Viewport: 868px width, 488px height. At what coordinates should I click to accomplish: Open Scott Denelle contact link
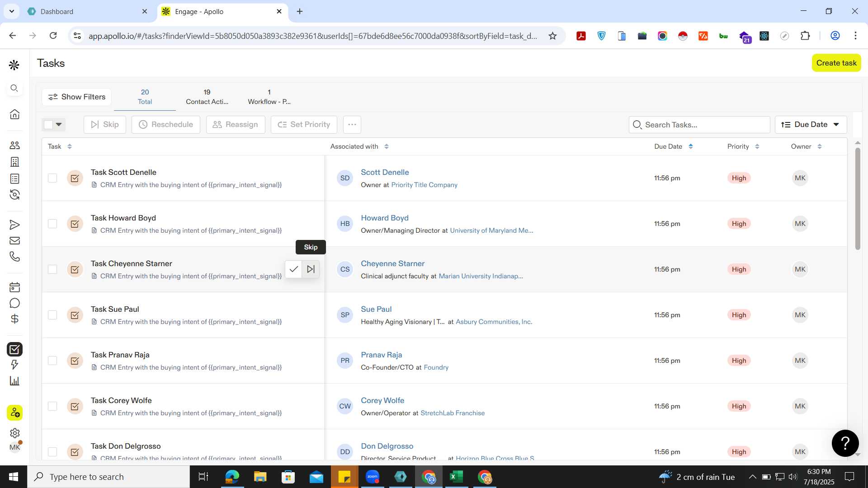point(385,172)
